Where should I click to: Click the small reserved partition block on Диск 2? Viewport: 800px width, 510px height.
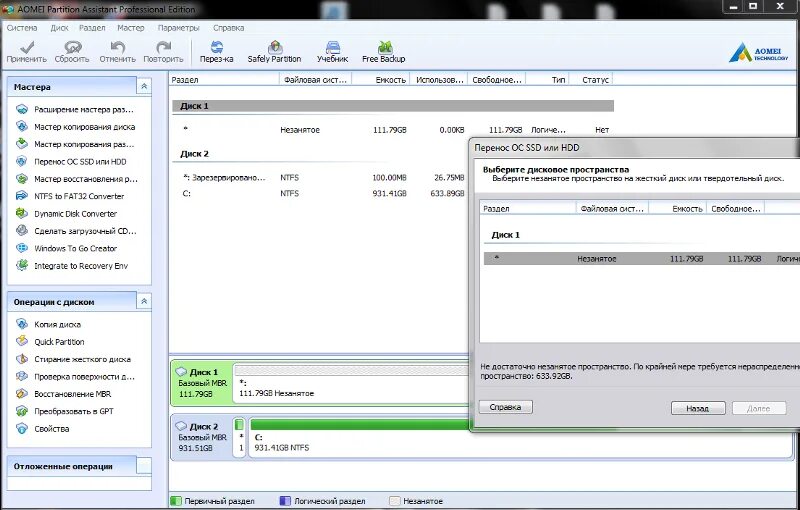239,438
